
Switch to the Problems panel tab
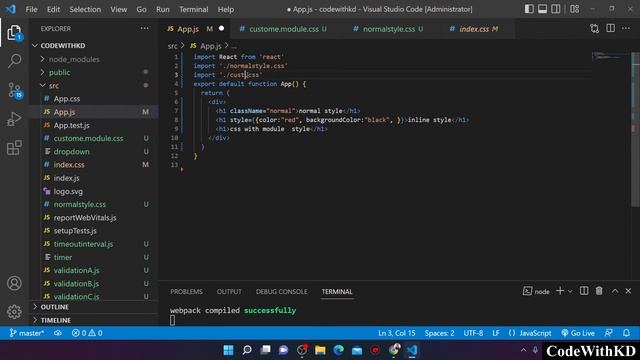tap(186, 291)
